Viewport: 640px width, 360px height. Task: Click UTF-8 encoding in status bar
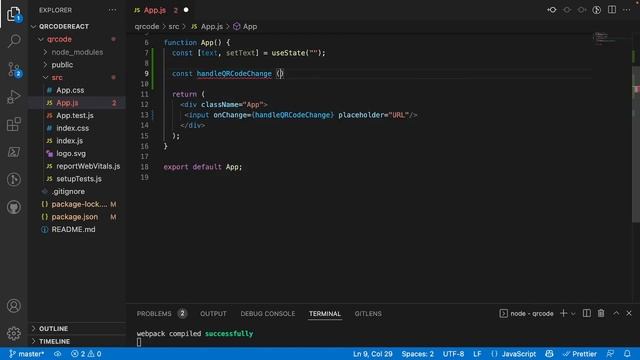(453, 354)
